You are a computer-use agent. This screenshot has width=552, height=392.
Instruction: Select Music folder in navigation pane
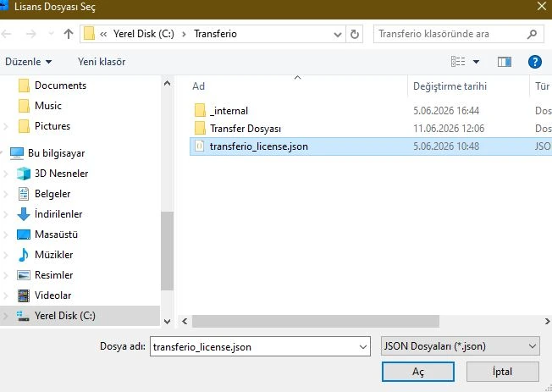click(48, 106)
